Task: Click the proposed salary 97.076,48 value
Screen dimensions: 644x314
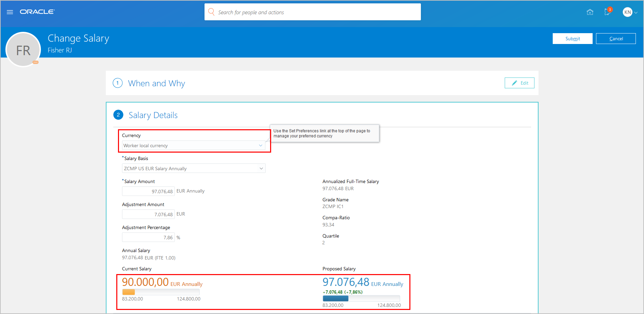Action: [x=346, y=282]
